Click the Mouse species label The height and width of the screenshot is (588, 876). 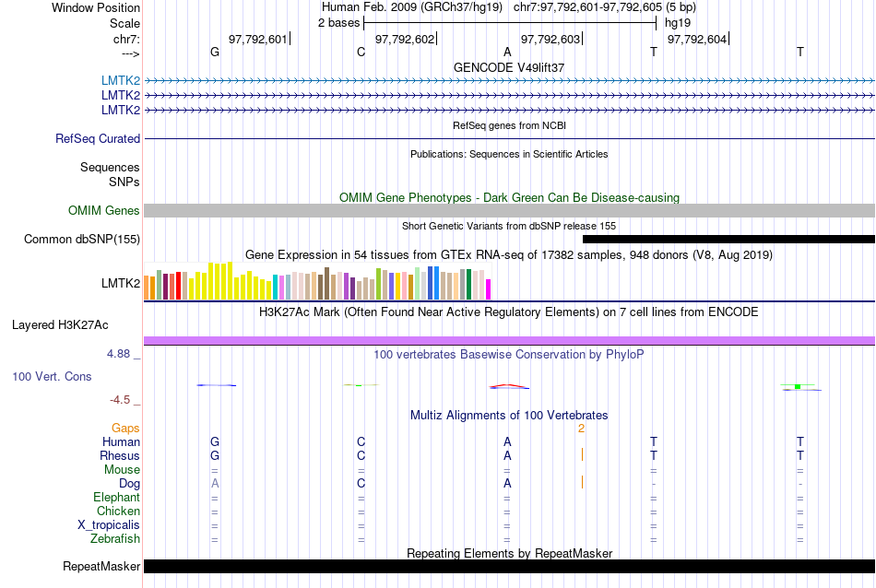click(122, 470)
